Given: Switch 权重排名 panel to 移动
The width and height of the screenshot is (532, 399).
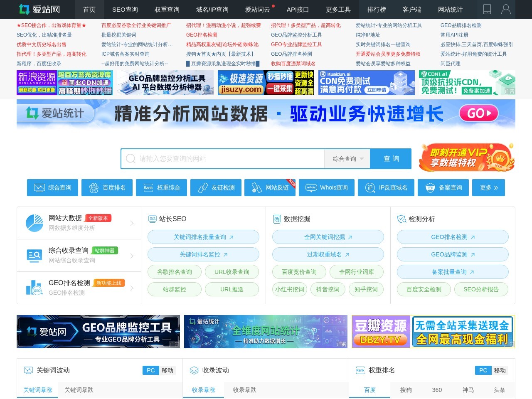Looking at the screenshot, I should click(x=500, y=370).
